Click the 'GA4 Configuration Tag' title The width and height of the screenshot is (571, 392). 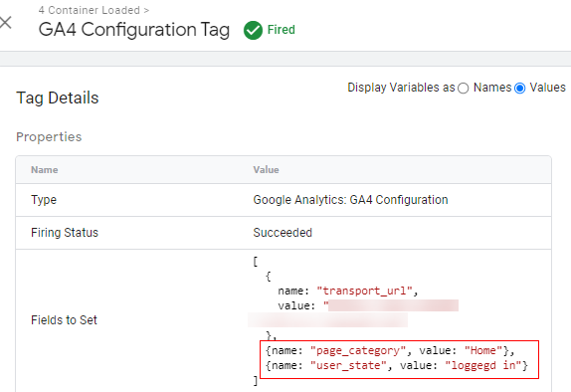point(134,30)
